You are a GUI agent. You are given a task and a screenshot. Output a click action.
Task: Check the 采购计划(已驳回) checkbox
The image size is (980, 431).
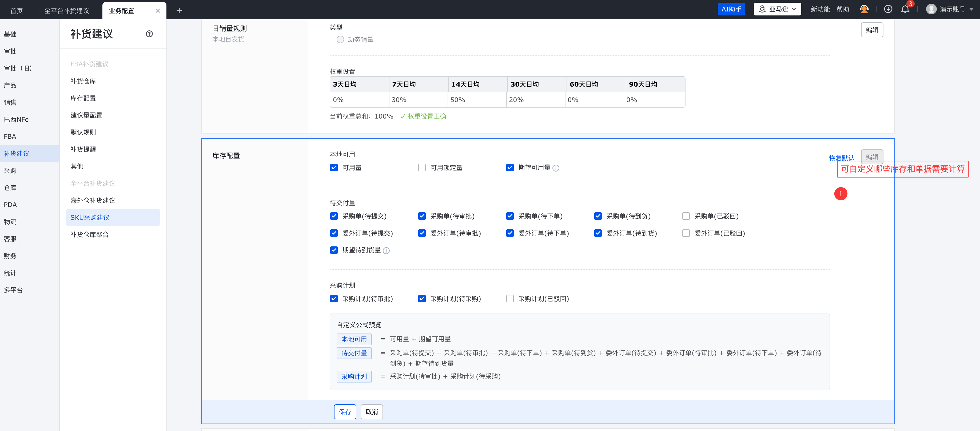[x=510, y=299]
